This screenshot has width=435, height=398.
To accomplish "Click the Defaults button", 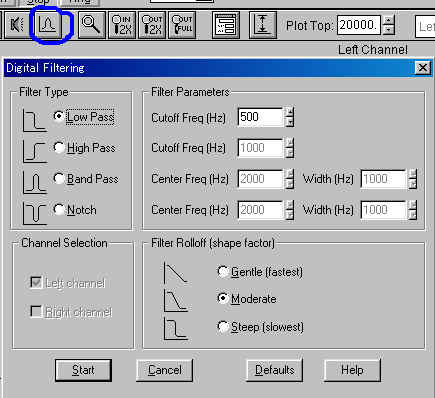I will (x=274, y=370).
